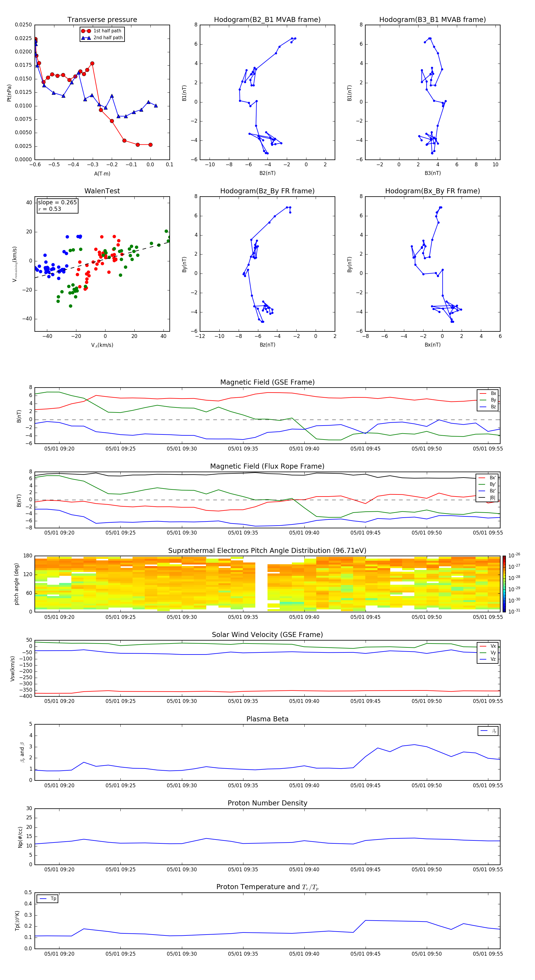Screen dimensions: 535x980
Task: Click the 'pitch angle (deg)' y-axis label
Action: tap(16, 584)
